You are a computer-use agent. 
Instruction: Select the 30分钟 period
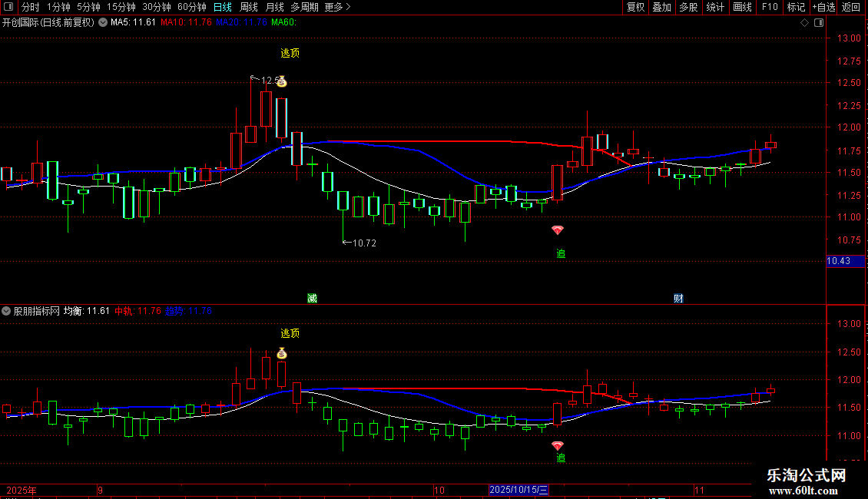tap(157, 7)
